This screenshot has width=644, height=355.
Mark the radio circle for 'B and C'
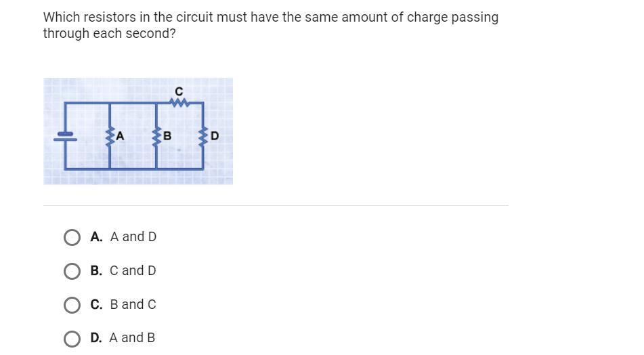[72, 305]
